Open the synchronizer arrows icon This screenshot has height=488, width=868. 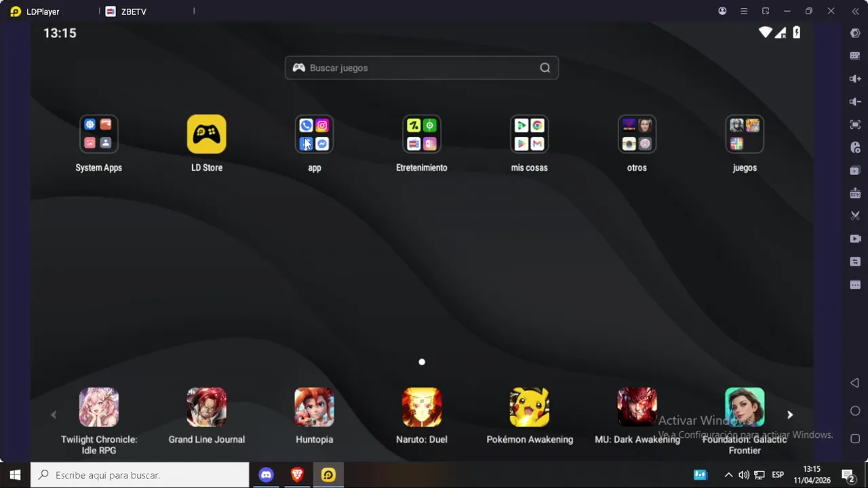[855, 262]
